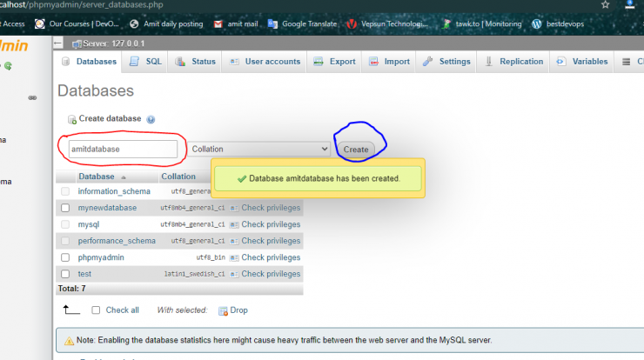This screenshot has height=360, width=644.
Task: Click the Drop database icon
Action: click(x=223, y=311)
